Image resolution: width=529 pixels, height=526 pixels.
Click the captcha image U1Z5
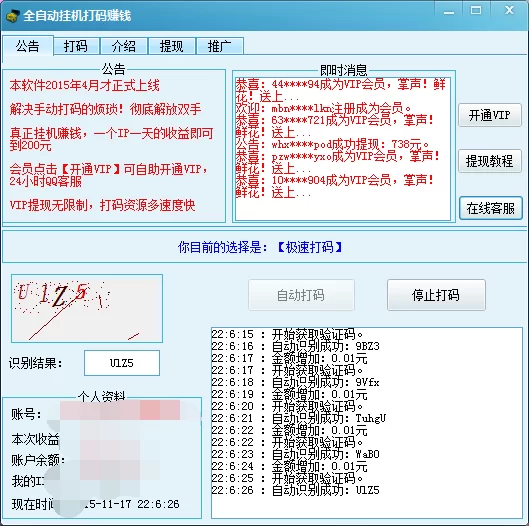(x=87, y=308)
